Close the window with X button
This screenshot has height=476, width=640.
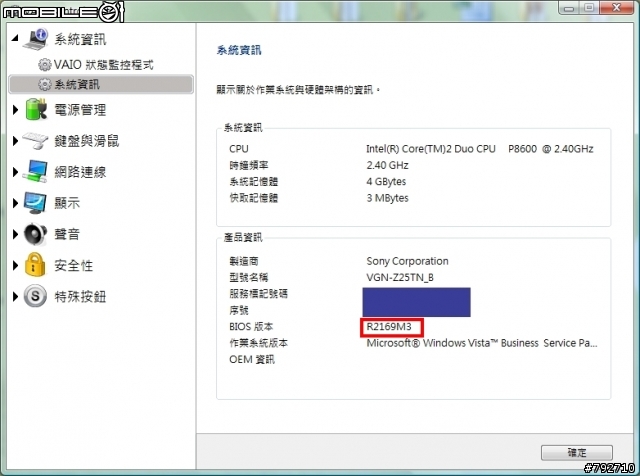616,8
